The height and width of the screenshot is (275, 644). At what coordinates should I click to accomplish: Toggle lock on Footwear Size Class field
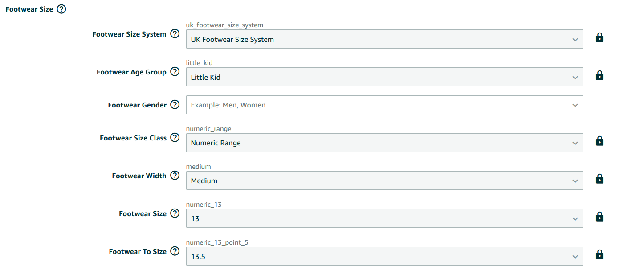pyautogui.click(x=599, y=141)
